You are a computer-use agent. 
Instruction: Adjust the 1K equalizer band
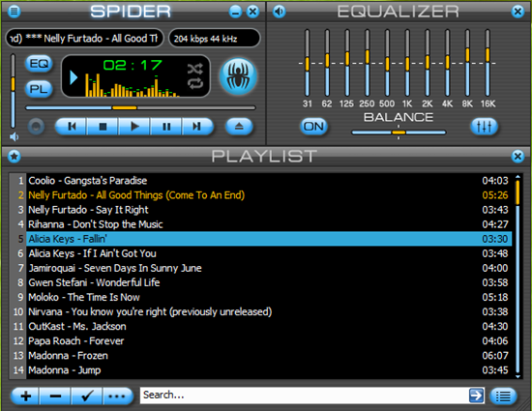tap(407, 63)
